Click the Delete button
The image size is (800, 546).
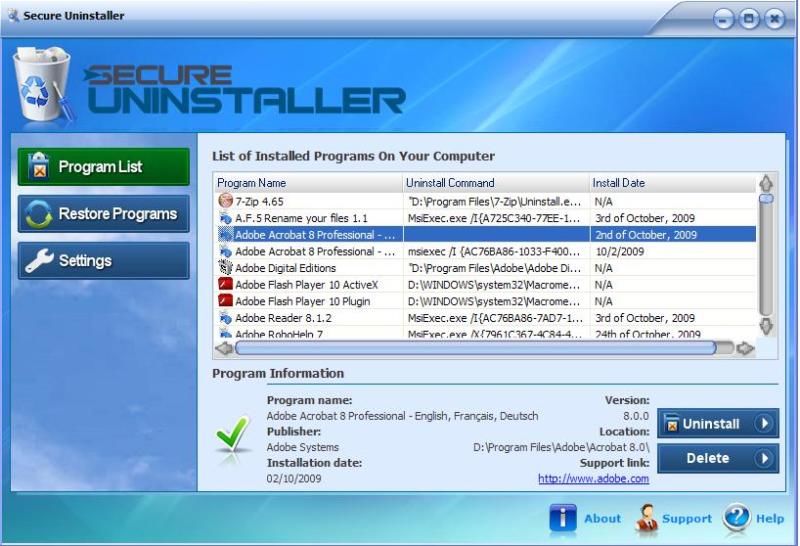point(718,458)
